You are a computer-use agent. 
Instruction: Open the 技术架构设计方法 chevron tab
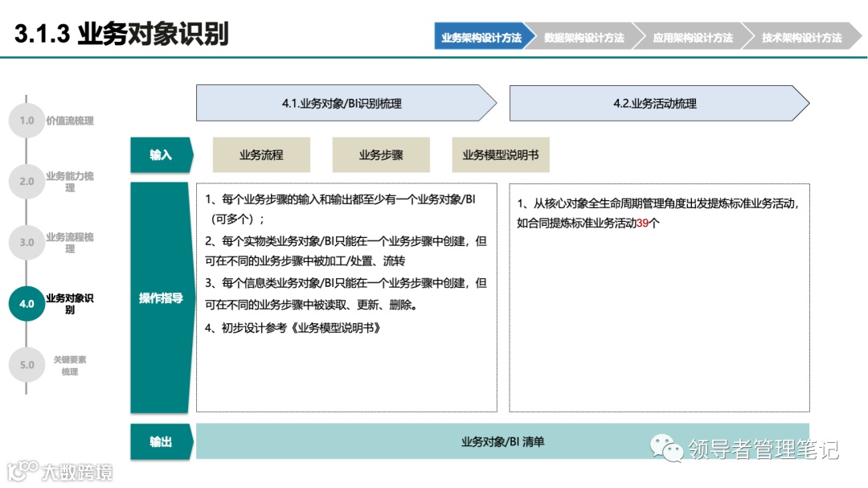pos(801,36)
